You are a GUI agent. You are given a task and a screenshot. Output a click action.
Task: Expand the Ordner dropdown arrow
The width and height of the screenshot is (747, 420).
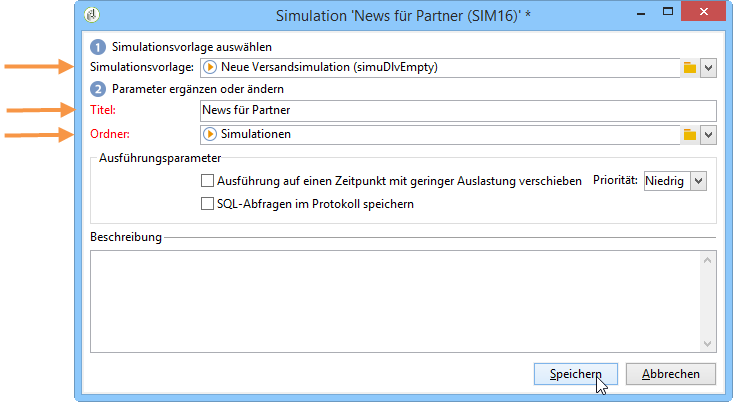click(x=708, y=135)
